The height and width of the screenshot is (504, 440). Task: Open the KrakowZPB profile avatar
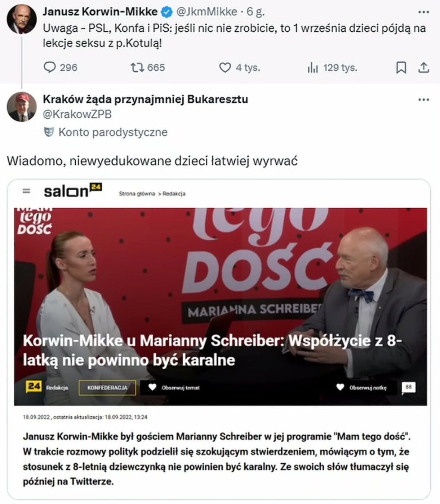22,107
